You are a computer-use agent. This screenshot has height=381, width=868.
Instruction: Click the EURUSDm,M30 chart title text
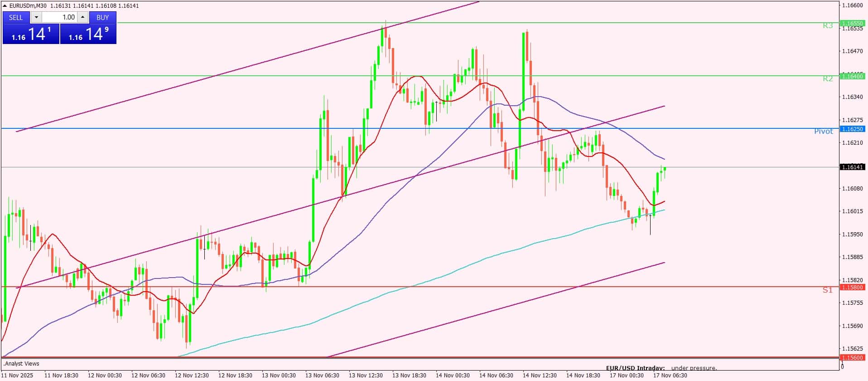[29, 5]
